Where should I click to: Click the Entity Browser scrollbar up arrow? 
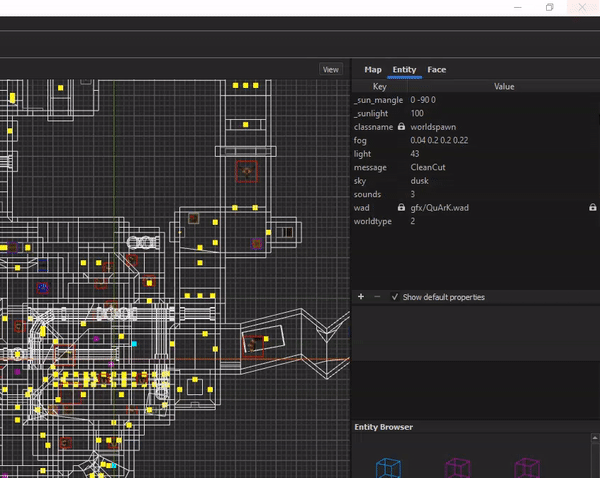coord(595,437)
